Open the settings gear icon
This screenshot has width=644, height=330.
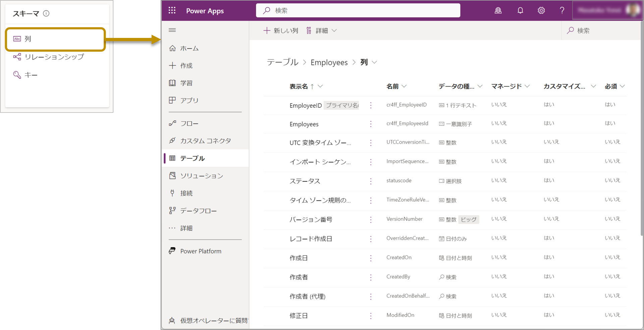(x=541, y=10)
